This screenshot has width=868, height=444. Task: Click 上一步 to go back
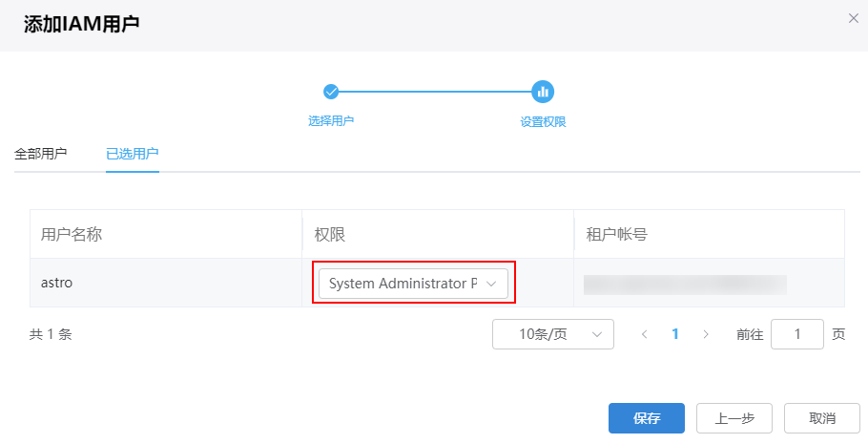[x=734, y=418]
